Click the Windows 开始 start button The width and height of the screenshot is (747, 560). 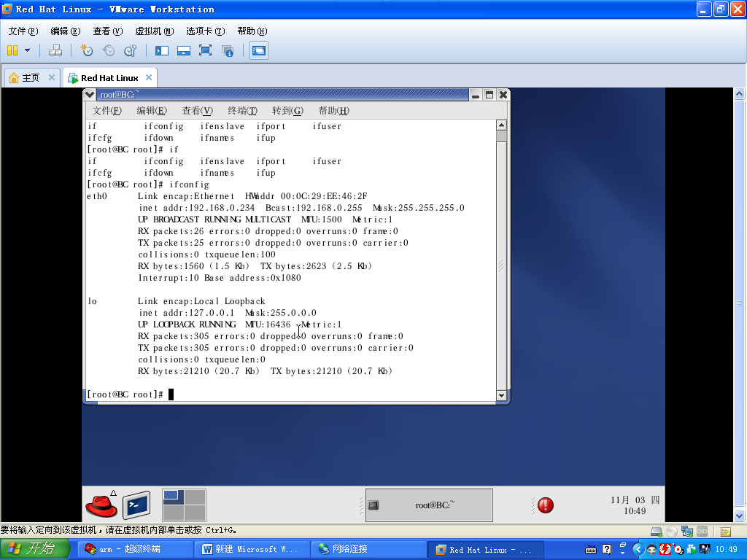(35, 549)
